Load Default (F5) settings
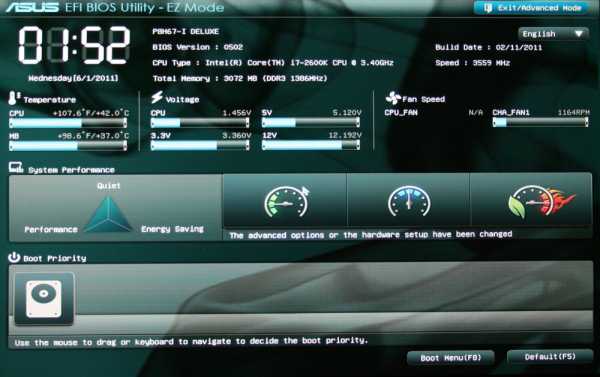Viewport: 600px width, 377px height. [x=550, y=357]
